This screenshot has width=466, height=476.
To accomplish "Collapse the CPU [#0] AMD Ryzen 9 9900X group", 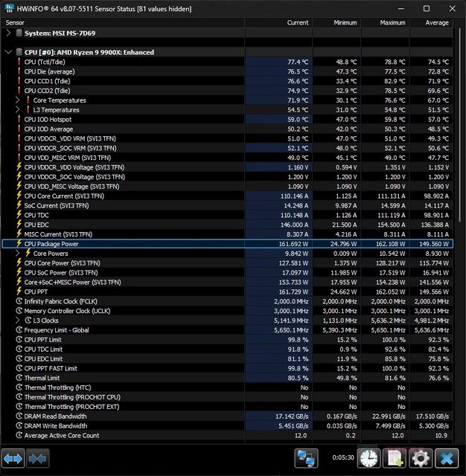I will tap(8, 52).
